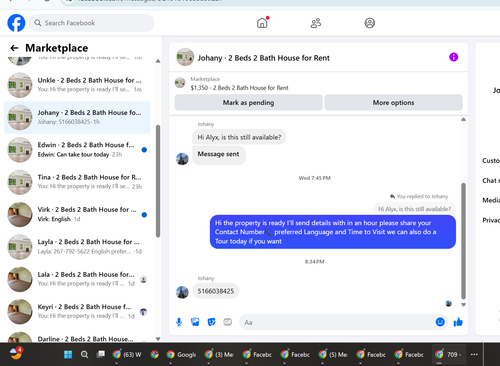Focus the Search Facebook field
500x366 pixels.
point(92,23)
